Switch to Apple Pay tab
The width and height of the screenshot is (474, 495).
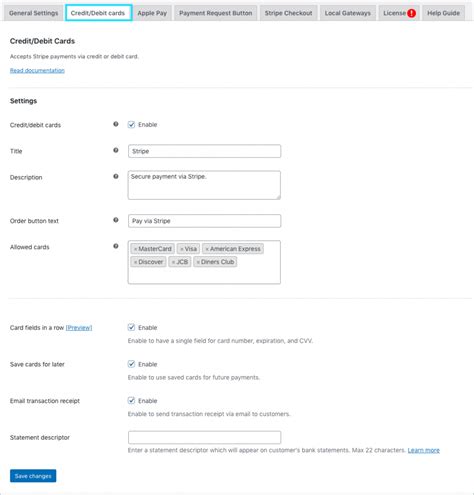coord(152,13)
